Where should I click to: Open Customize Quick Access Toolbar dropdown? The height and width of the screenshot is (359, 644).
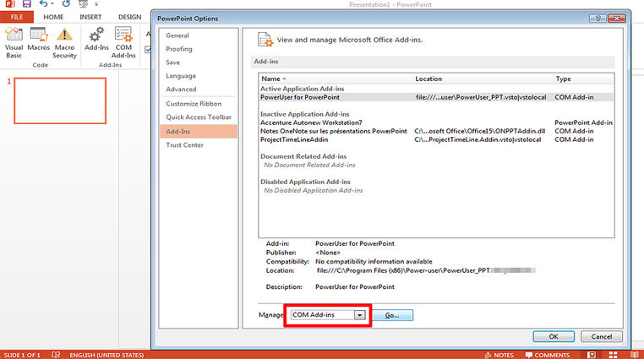[x=96, y=4]
